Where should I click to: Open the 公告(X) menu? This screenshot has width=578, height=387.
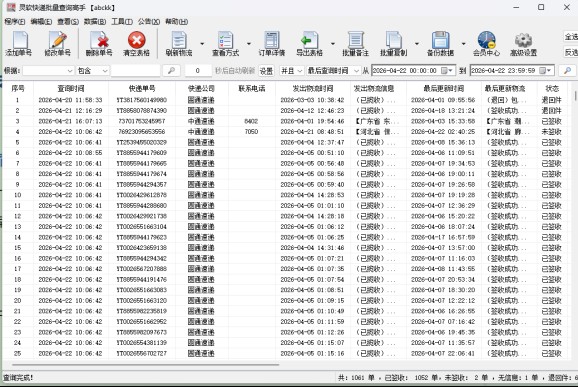(x=149, y=22)
